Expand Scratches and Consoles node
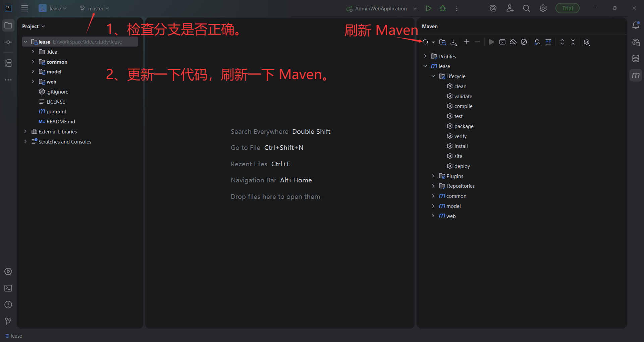Screen dimensions: 644x342 click(25, 141)
